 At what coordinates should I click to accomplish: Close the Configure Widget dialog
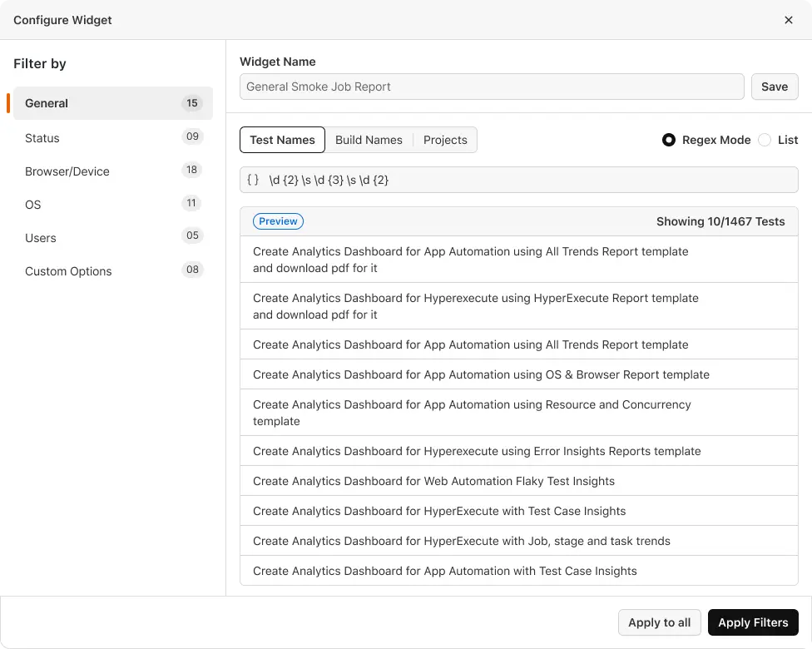tap(789, 20)
